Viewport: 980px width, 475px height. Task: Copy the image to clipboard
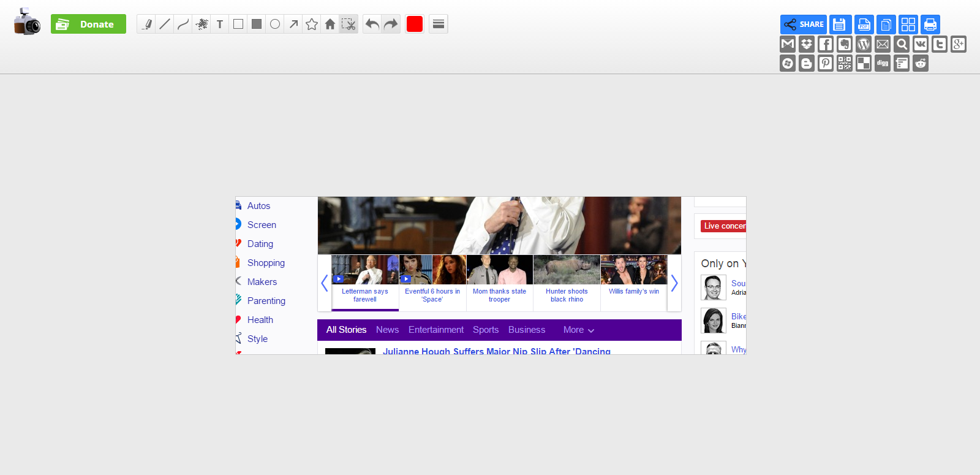point(886,25)
